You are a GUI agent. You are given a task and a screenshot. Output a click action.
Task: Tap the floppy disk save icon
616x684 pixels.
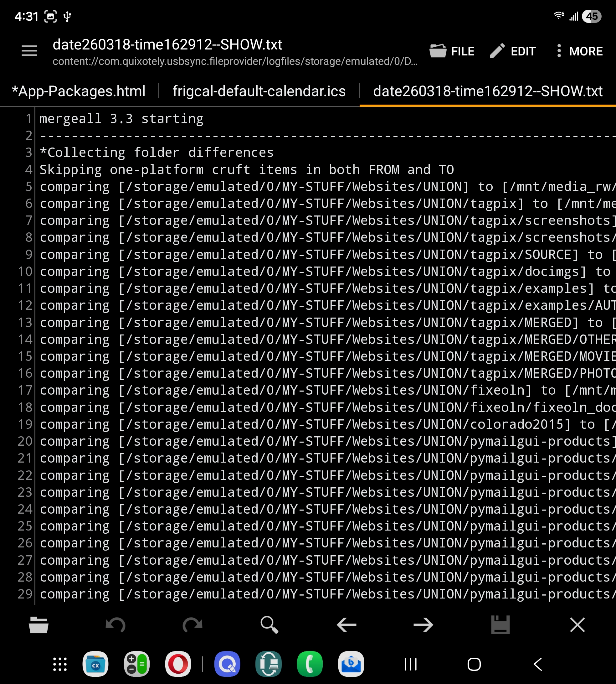pos(500,625)
